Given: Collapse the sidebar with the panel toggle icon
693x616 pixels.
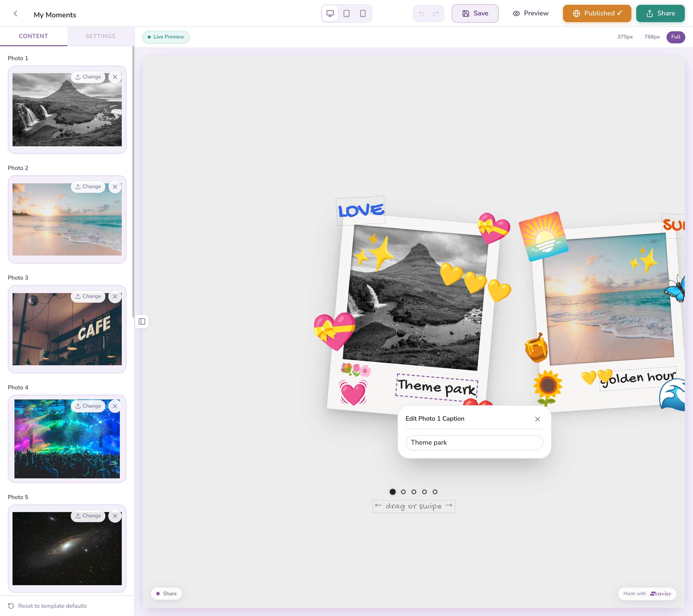Looking at the screenshot, I should [142, 321].
